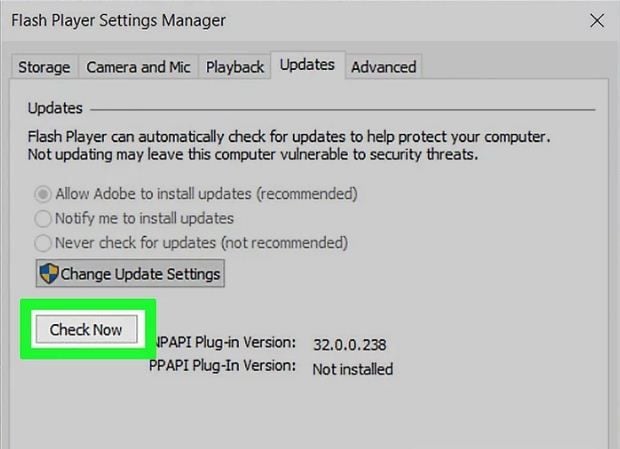Click the Flash Player Settings Manager title bar text
620x449 pixels.
[119, 21]
